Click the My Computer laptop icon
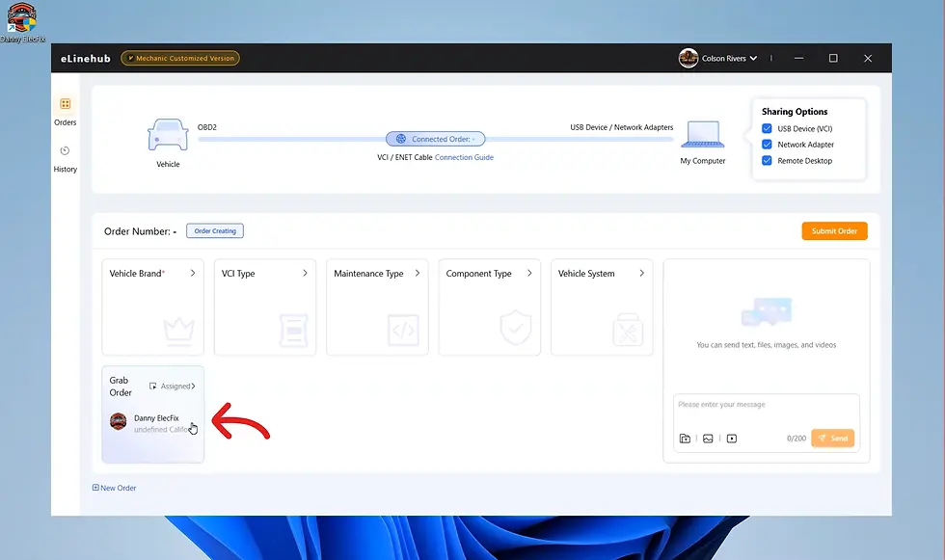The image size is (945, 560). (x=703, y=134)
